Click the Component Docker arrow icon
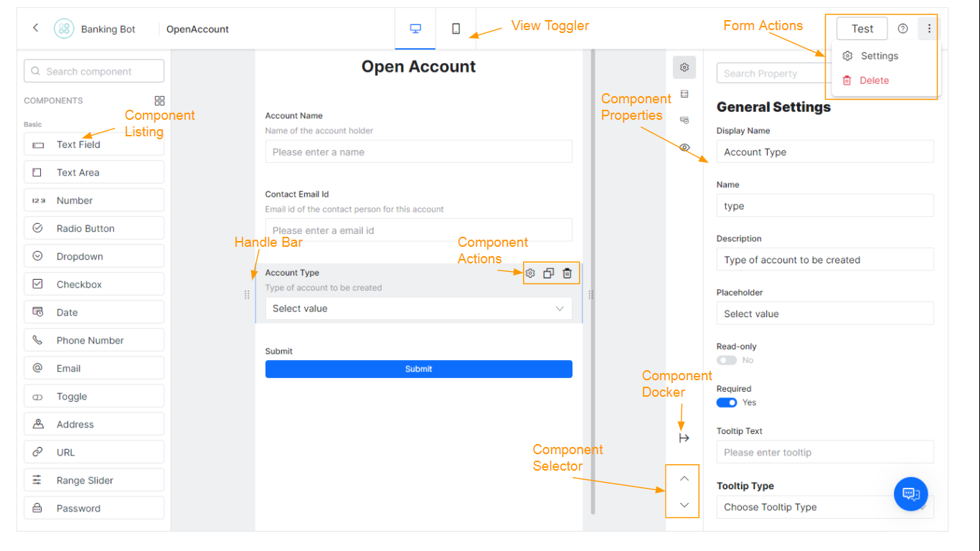The image size is (980, 551). tap(684, 437)
